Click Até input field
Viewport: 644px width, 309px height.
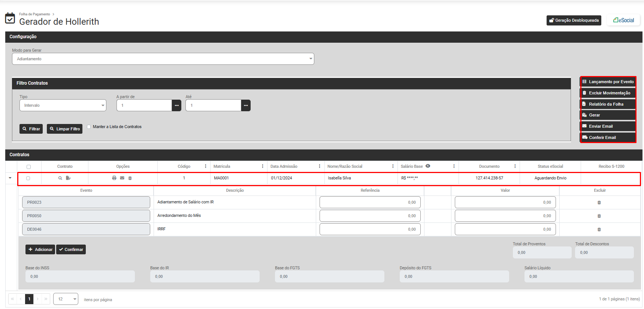[213, 105]
